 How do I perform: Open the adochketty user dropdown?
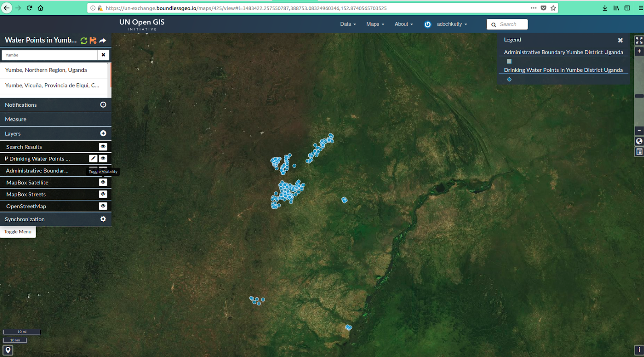pos(452,24)
